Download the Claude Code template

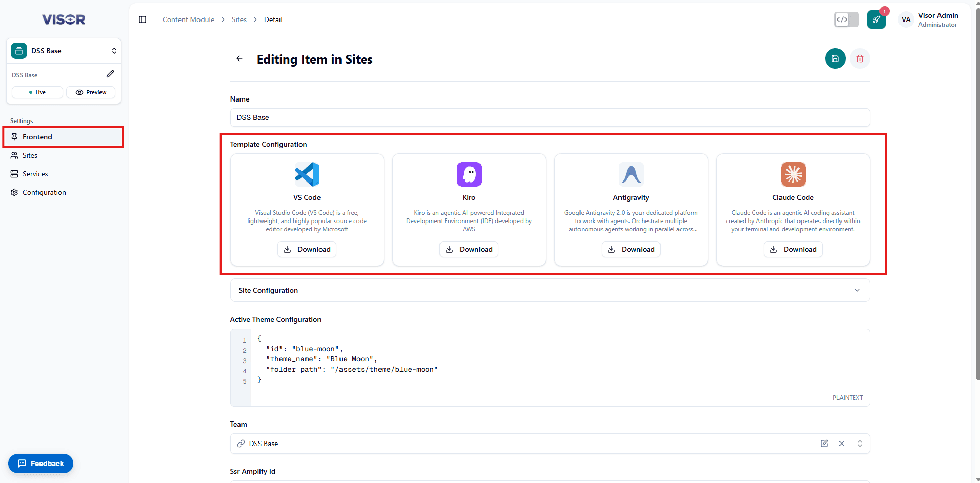coord(793,249)
